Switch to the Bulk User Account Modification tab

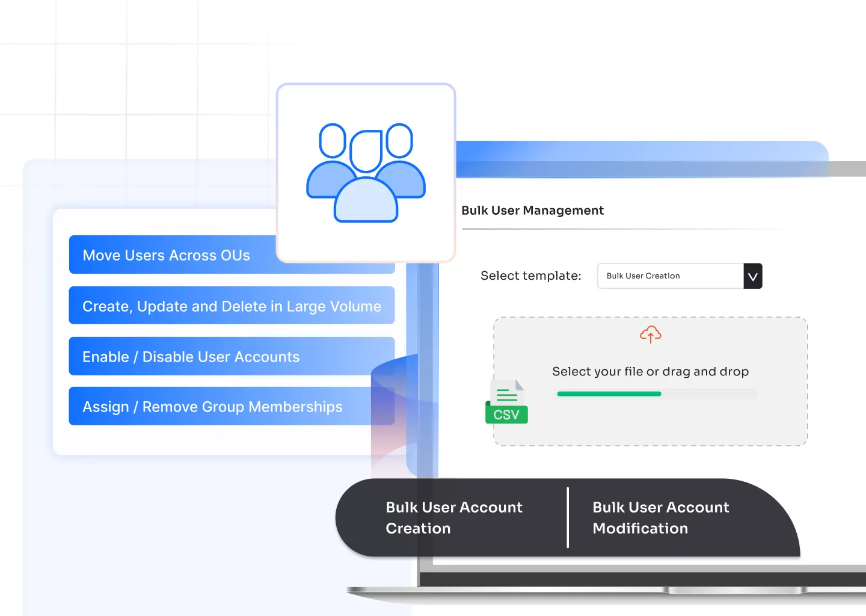[660, 517]
